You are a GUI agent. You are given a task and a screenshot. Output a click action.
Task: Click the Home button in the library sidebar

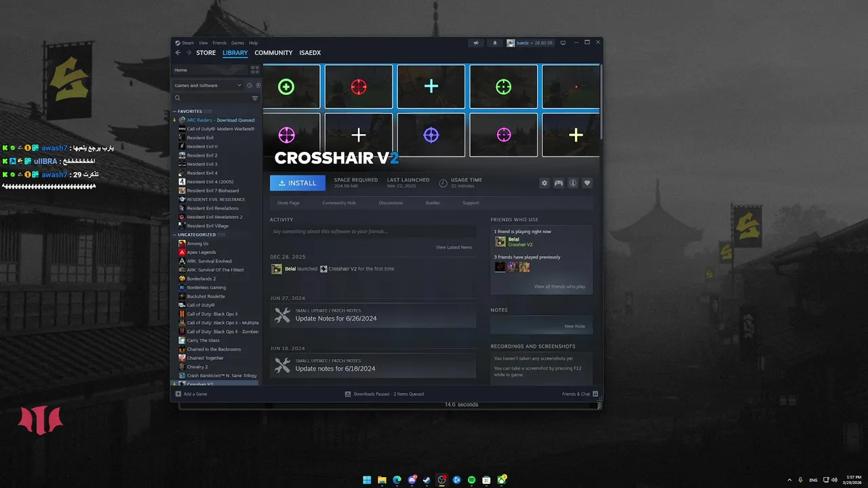pos(210,70)
